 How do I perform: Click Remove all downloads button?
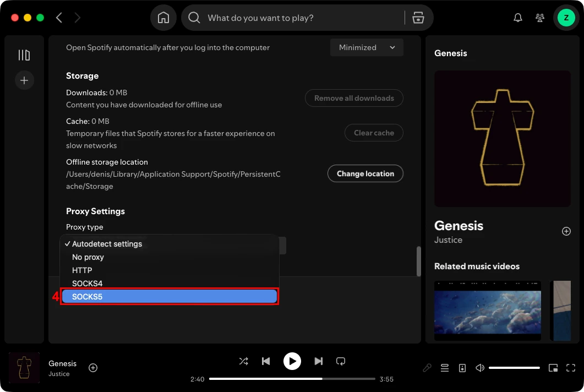pos(354,98)
